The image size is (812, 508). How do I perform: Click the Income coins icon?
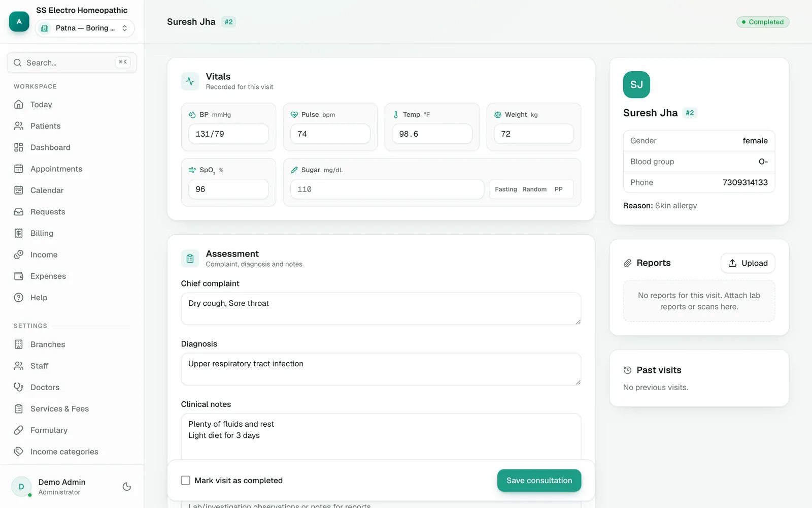click(x=19, y=255)
